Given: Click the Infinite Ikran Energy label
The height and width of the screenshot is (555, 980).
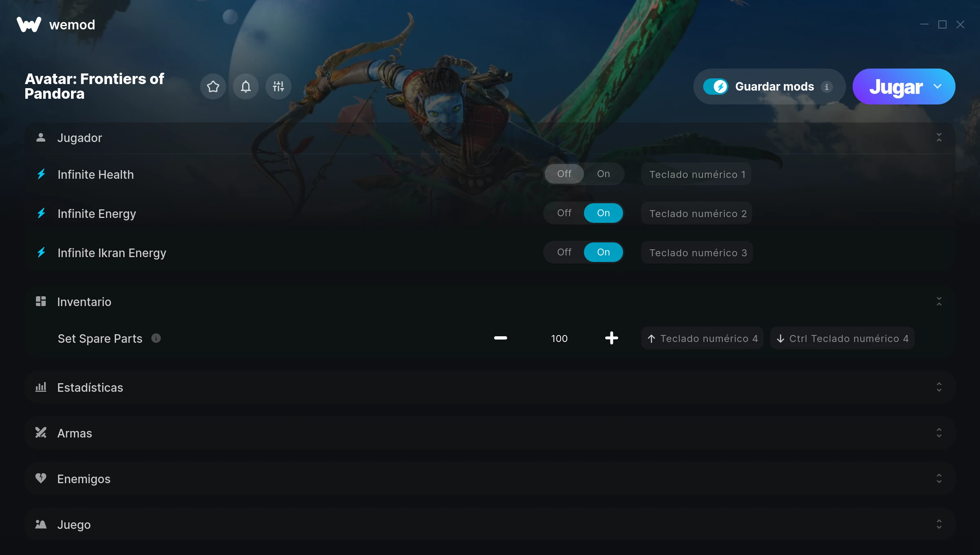Looking at the screenshot, I should tap(112, 253).
